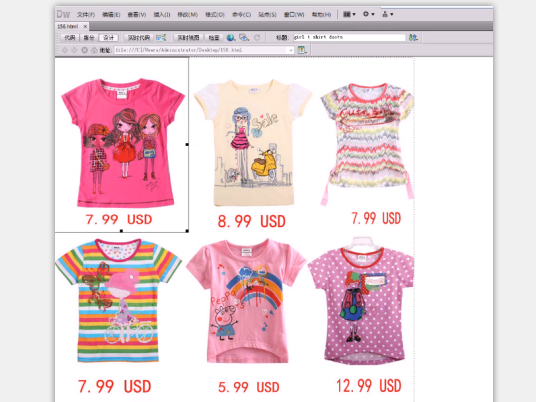Select the yellow scooter t-shirt image

[252, 143]
